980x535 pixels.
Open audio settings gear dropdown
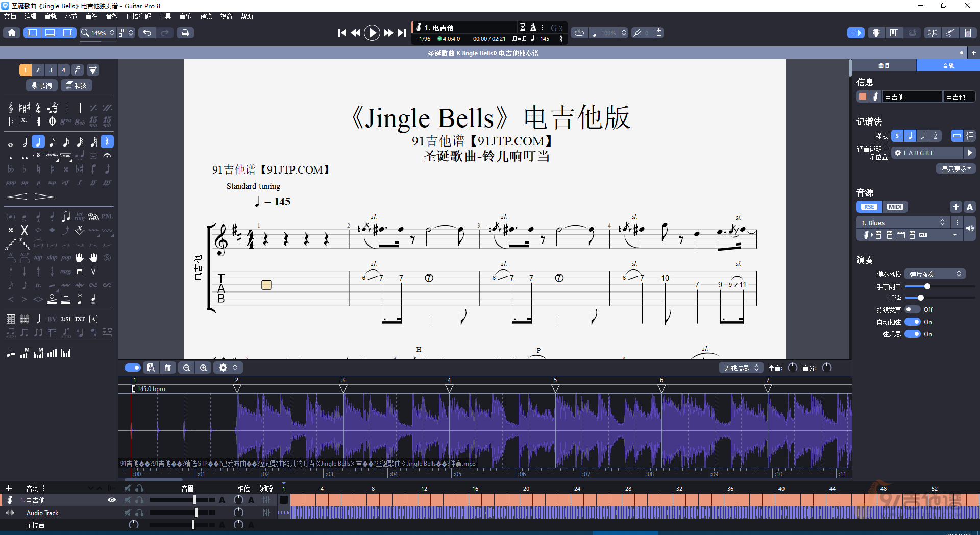pyautogui.click(x=228, y=368)
